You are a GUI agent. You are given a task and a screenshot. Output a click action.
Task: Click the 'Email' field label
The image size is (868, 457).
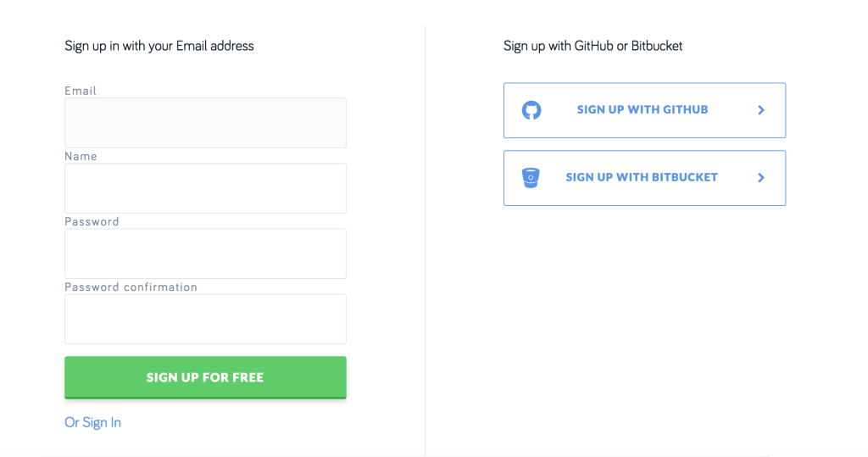tap(81, 91)
